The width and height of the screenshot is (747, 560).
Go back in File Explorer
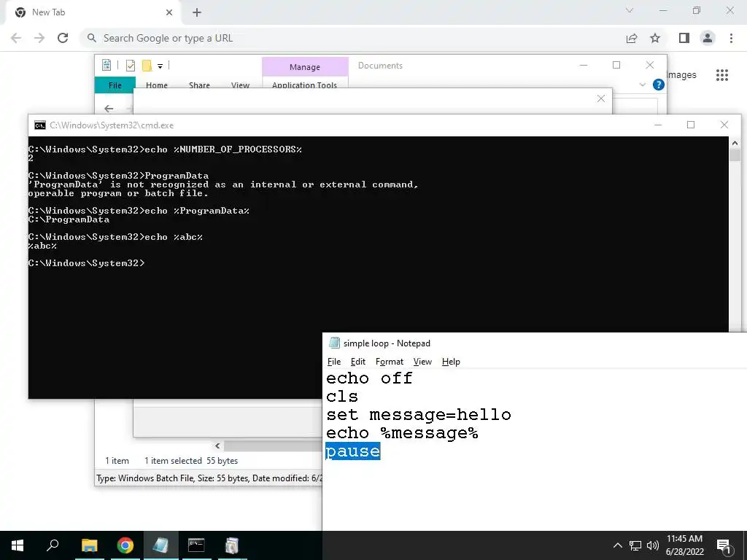tap(109, 109)
